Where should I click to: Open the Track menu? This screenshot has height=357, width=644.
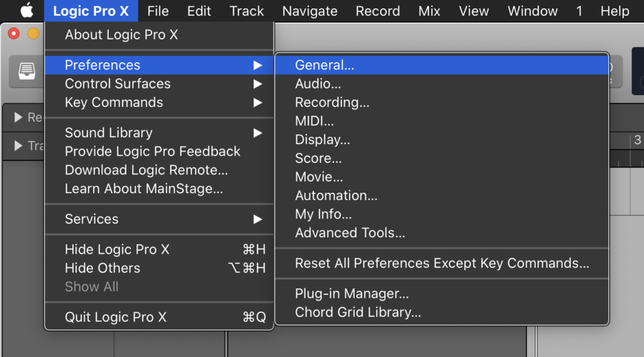click(x=247, y=11)
